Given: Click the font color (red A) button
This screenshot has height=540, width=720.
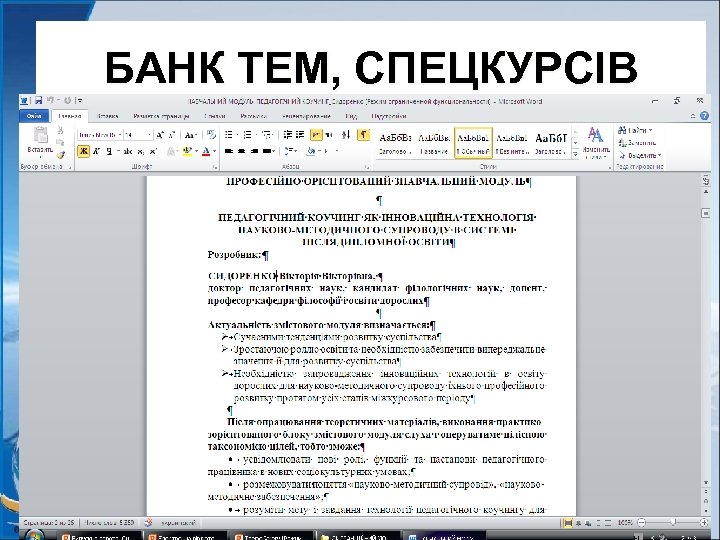Looking at the screenshot, I should 206,151.
